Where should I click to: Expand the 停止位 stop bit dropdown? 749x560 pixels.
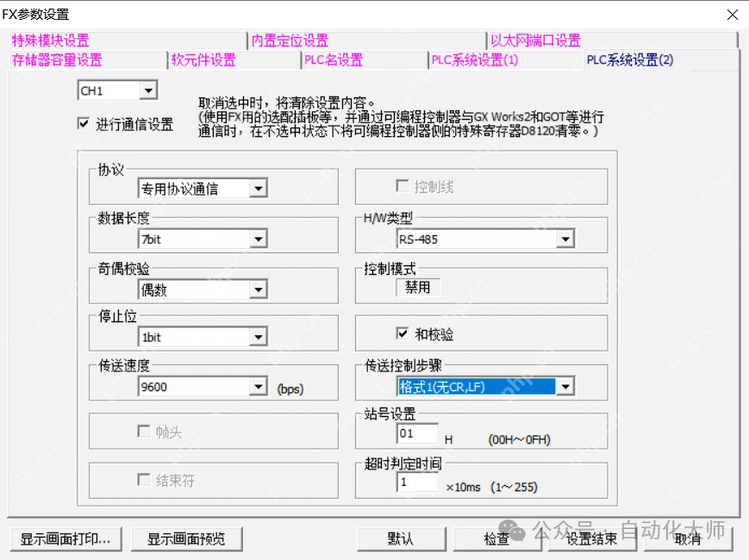click(258, 336)
